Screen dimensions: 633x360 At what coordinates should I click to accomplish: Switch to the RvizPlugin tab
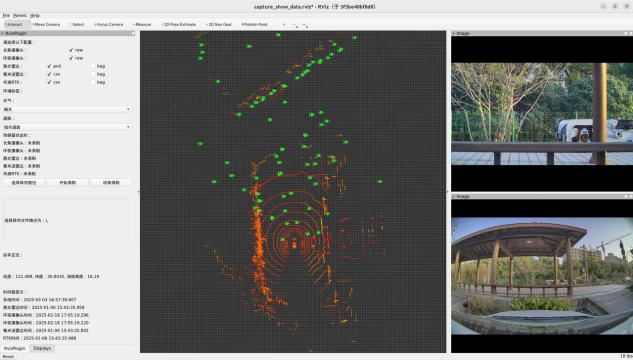click(15, 348)
